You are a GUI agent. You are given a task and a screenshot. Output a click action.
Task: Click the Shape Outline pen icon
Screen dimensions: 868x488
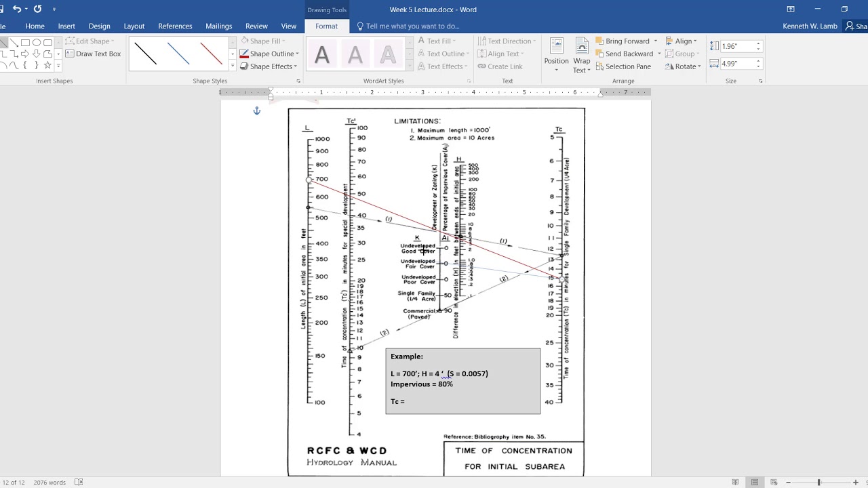pos(244,54)
